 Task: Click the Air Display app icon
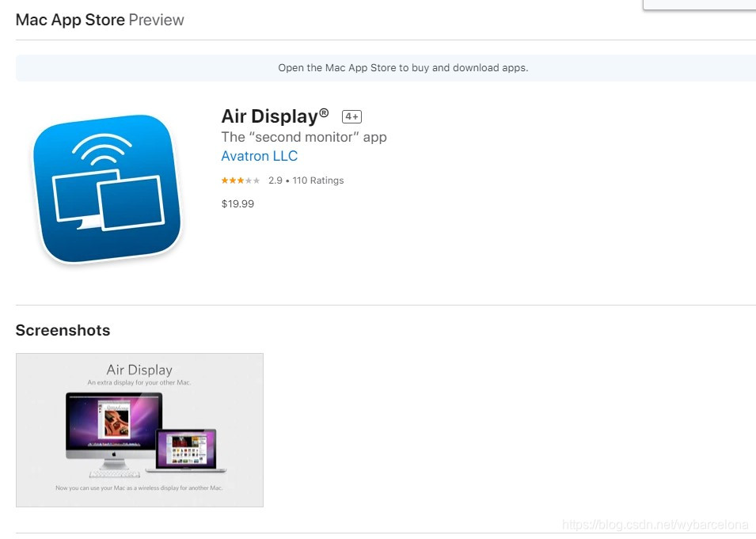click(107, 188)
